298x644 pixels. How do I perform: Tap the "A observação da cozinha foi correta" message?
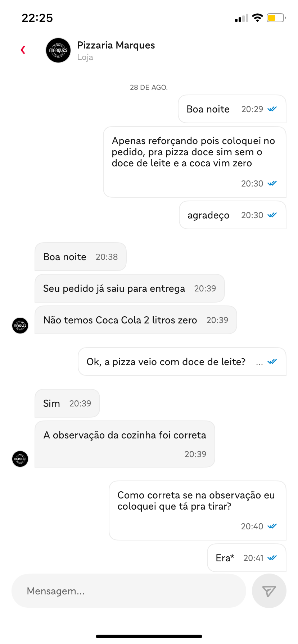(125, 444)
